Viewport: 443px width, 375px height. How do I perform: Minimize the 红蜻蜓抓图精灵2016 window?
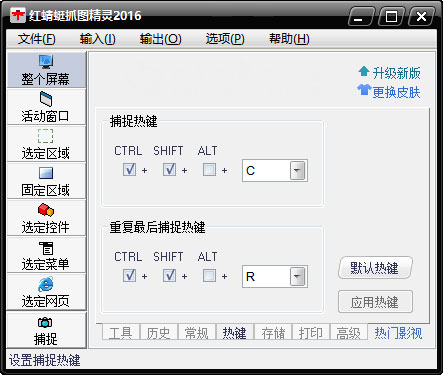pos(360,17)
